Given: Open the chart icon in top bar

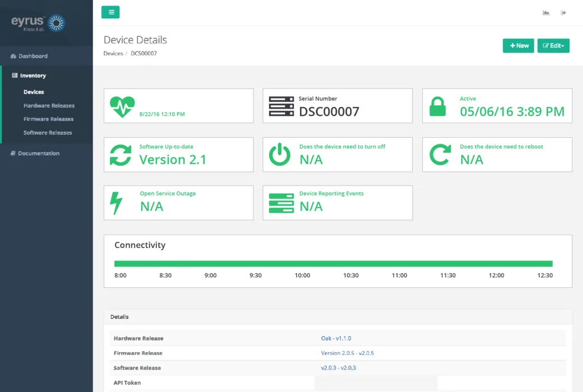Looking at the screenshot, I should [546, 13].
